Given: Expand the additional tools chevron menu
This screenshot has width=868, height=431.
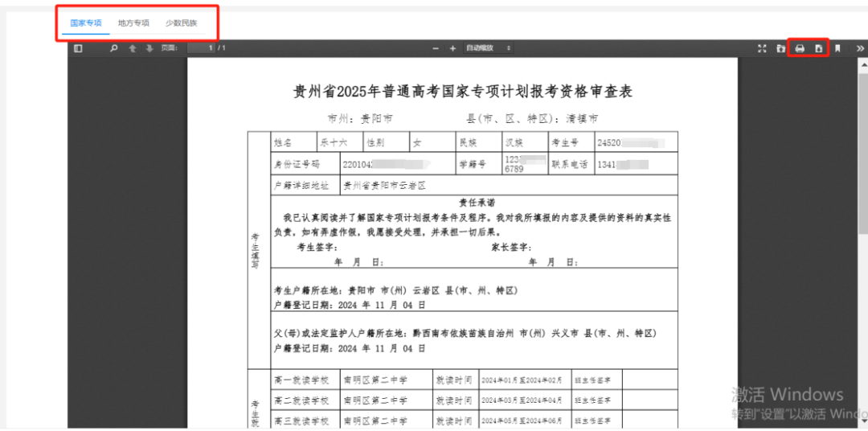Looking at the screenshot, I should tap(860, 49).
